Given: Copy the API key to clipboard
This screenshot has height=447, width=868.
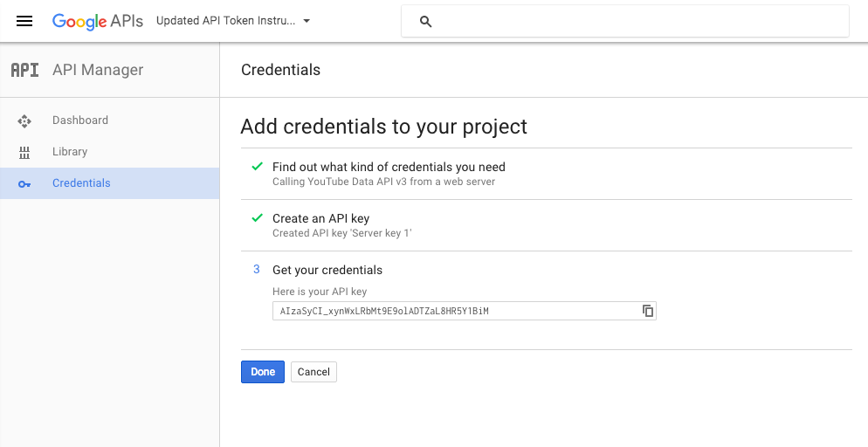Looking at the screenshot, I should [648, 311].
